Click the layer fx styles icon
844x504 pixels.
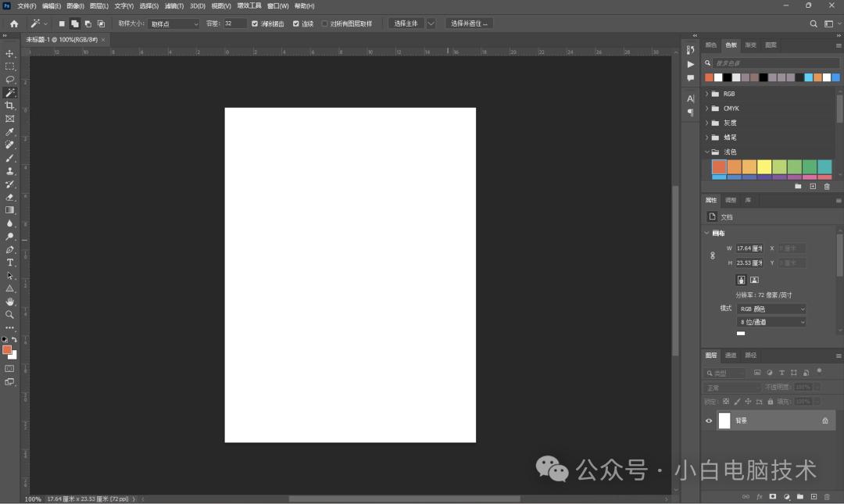(x=760, y=496)
